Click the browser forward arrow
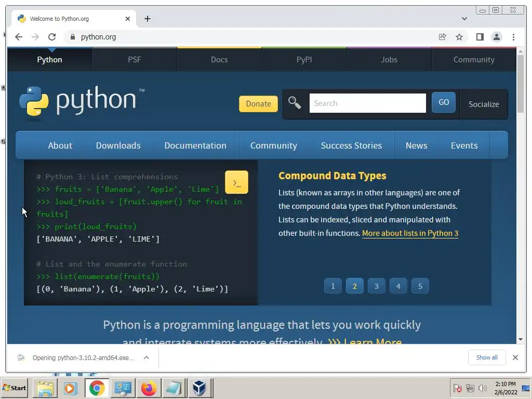Viewport: 532px width, 399px height. click(x=35, y=37)
